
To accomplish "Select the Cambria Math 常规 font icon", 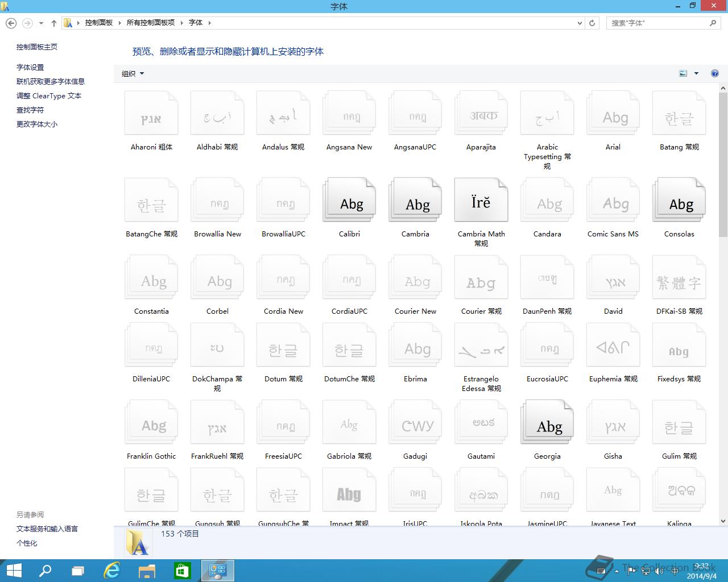I will point(481,200).
